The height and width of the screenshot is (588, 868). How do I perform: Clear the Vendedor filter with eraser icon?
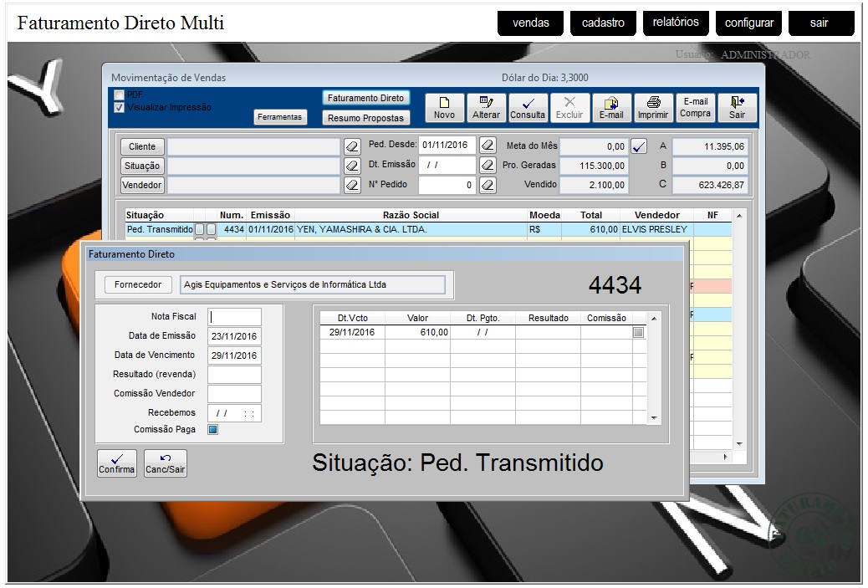point(352,185)
